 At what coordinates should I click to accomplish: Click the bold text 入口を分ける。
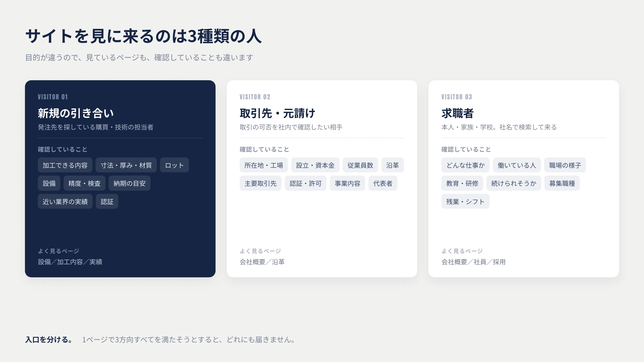tap(49, 340)
